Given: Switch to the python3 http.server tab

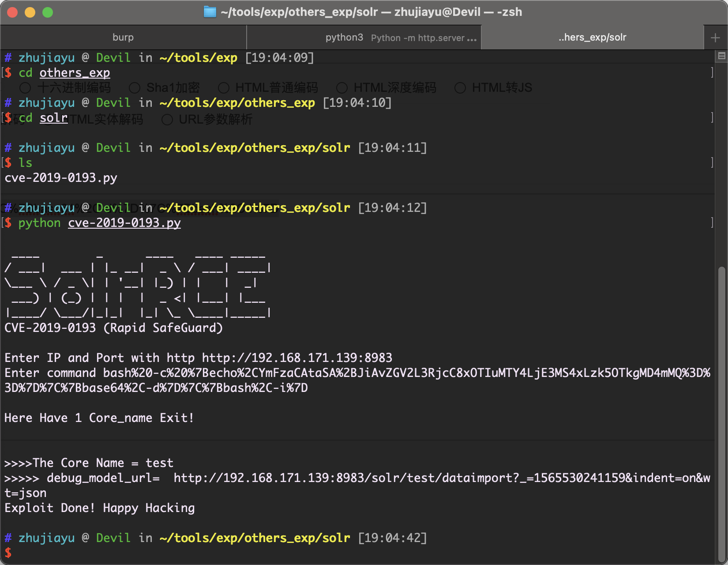Looking at the screenshot, I should 363,37.
